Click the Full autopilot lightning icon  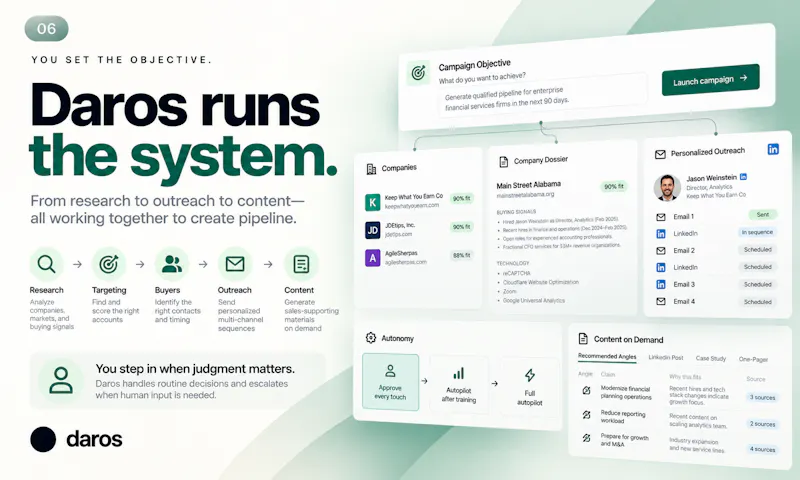pos(530,375)
